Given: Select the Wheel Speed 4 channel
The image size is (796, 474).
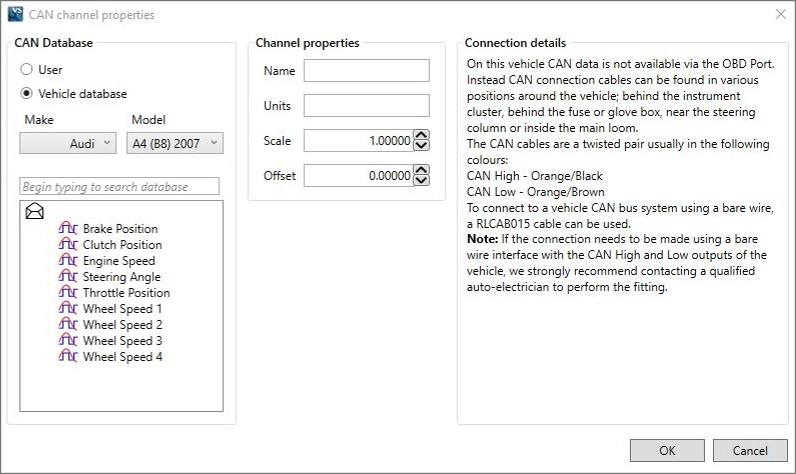Looking at the screenshot, I should click(x=122, y=356).
